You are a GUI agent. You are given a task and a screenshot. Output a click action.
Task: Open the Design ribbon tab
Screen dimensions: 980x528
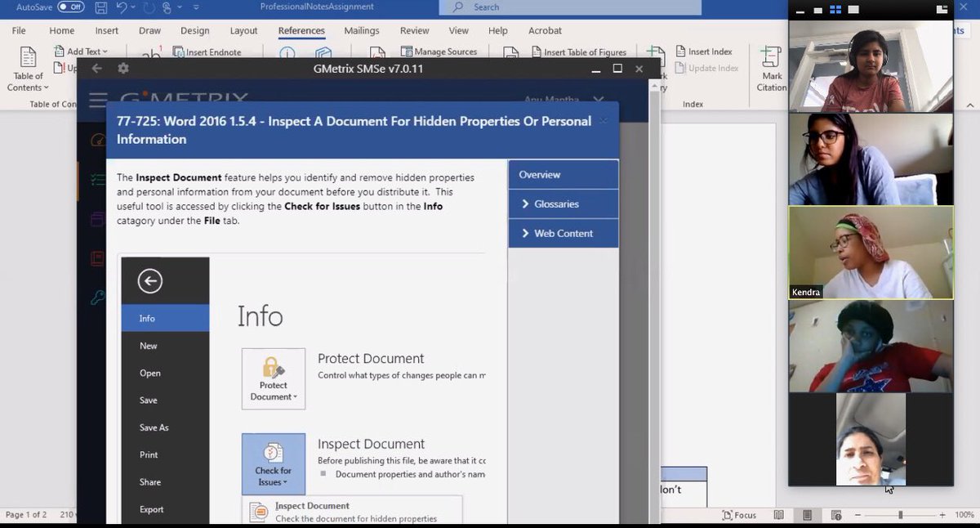point(194,31)
